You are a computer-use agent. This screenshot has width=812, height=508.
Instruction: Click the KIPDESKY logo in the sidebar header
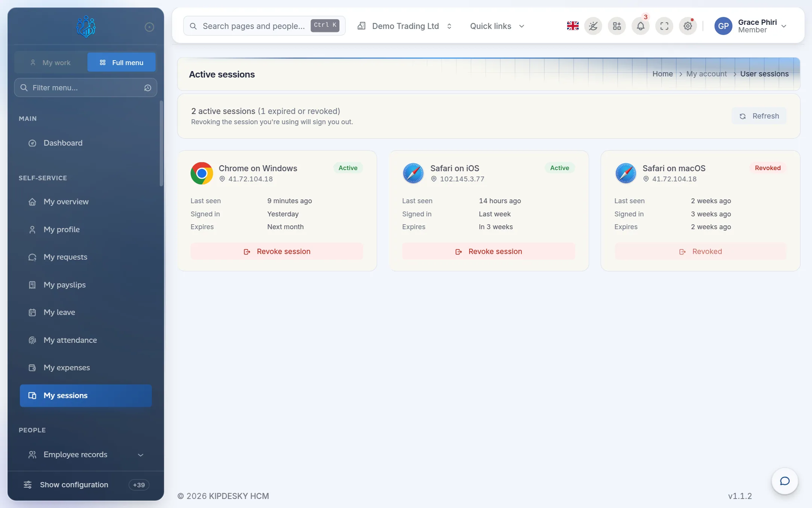click(x=86, y=26)
